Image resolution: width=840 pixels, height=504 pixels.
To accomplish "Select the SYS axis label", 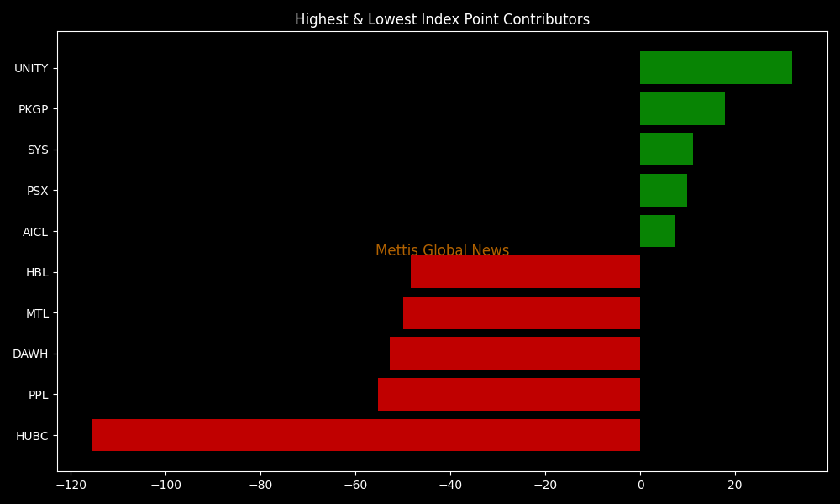I will [x=38, y=150].
